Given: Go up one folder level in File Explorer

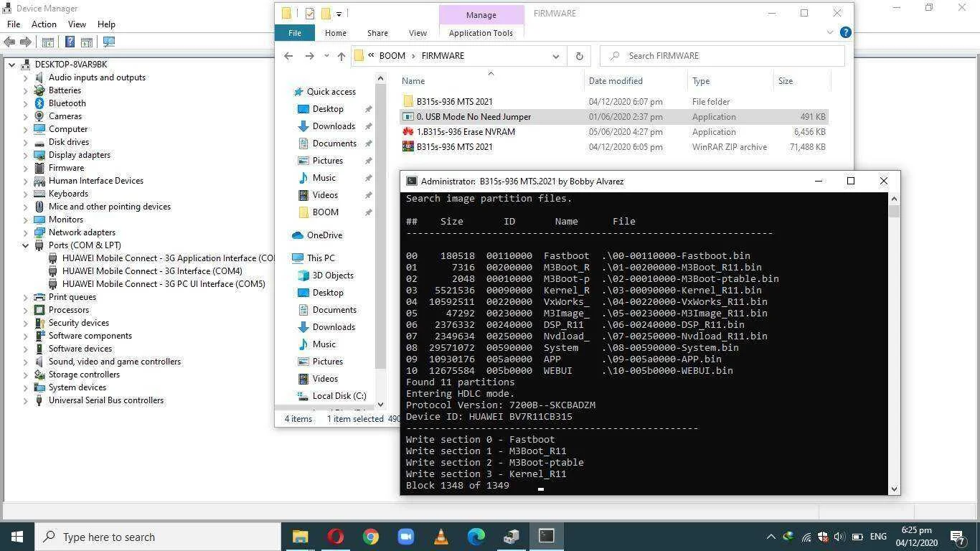Looking at the screenshot, I should coord(341,56).
